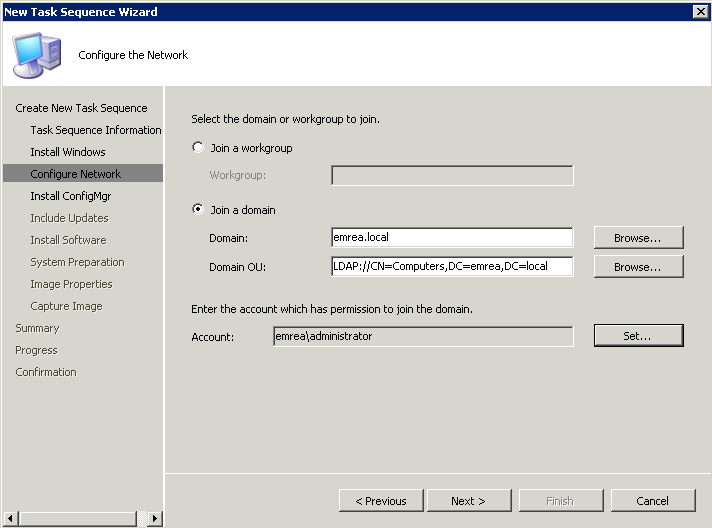Cancel the task sequence wizard
The width and height of the screenshot is (712, 528).
point(653,501)
